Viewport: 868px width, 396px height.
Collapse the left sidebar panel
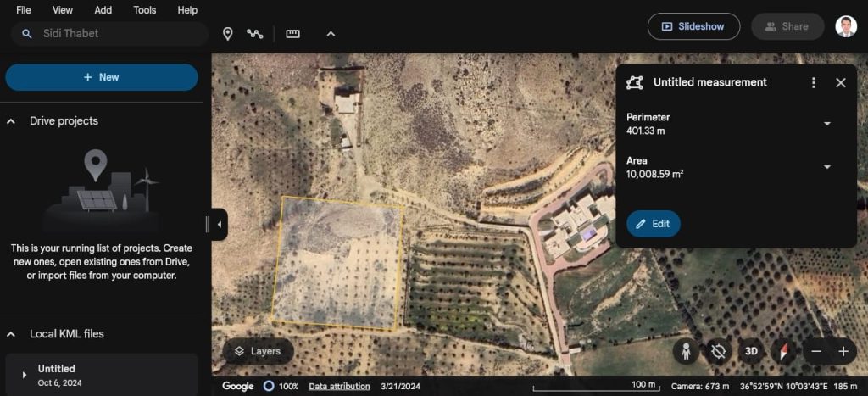220,225
